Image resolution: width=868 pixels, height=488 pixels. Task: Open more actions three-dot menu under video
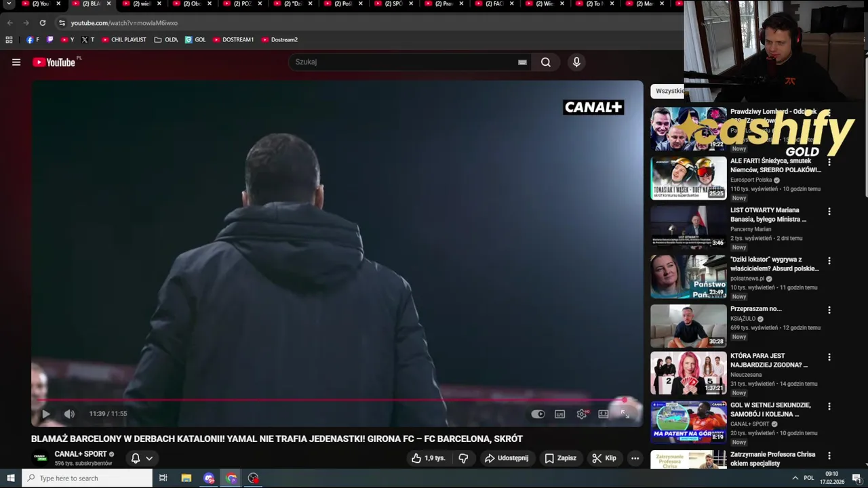click(635, 458)
